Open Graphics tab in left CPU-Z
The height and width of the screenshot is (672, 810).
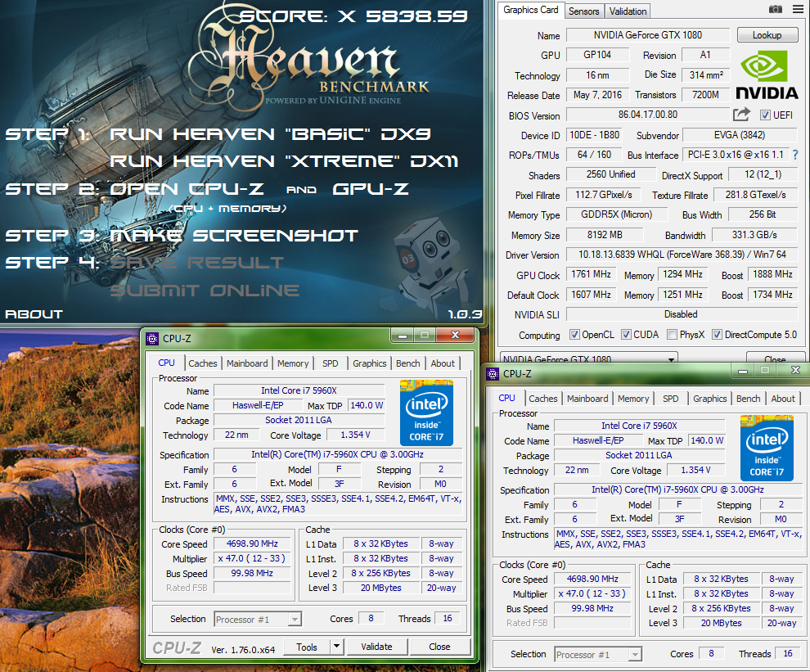point(369,363)
